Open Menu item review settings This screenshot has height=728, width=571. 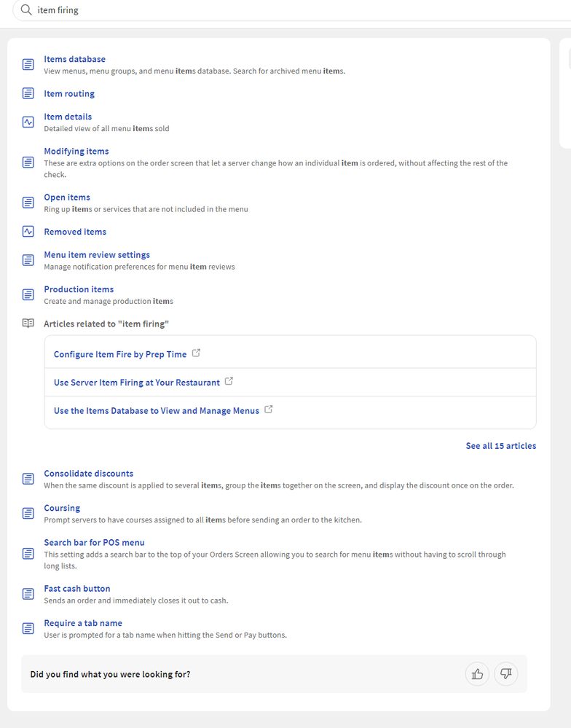click(x=97, y=255)
